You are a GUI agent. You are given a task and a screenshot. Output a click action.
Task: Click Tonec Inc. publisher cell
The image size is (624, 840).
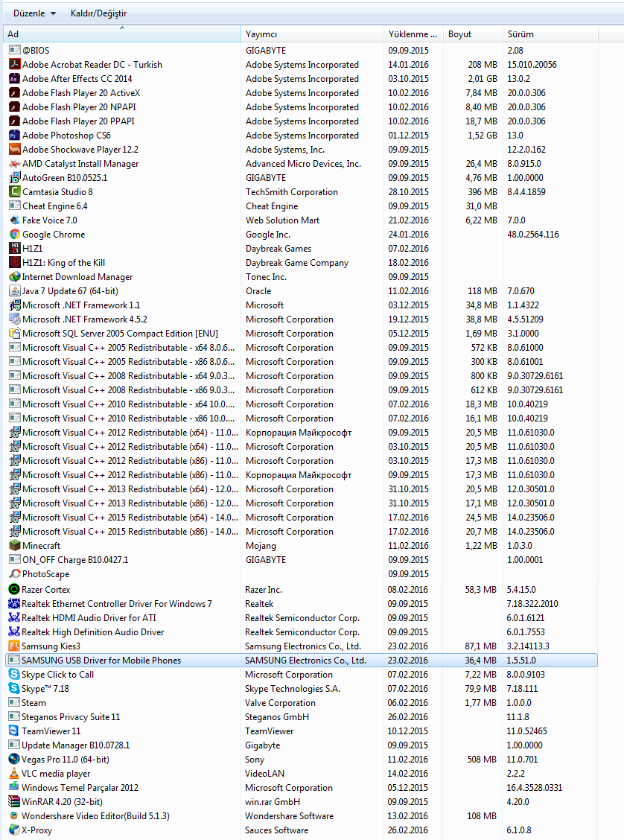266,276
